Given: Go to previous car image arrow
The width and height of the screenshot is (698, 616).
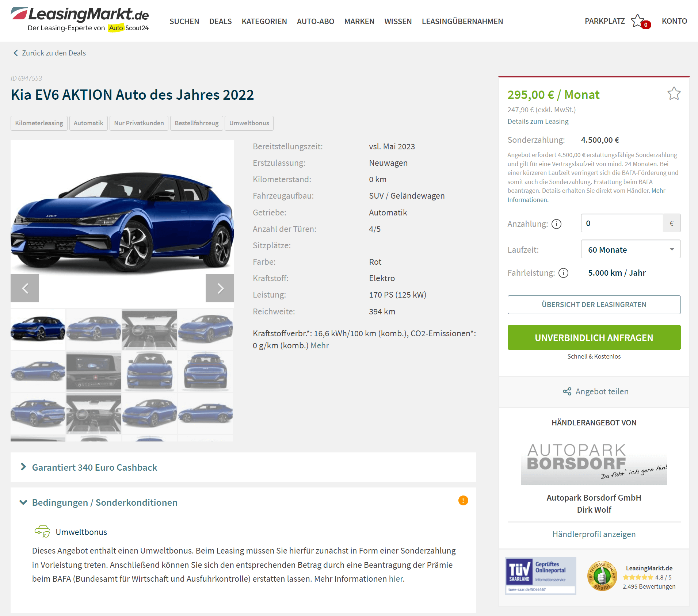Looking at the screenshot, I should (x=25, y=288).
